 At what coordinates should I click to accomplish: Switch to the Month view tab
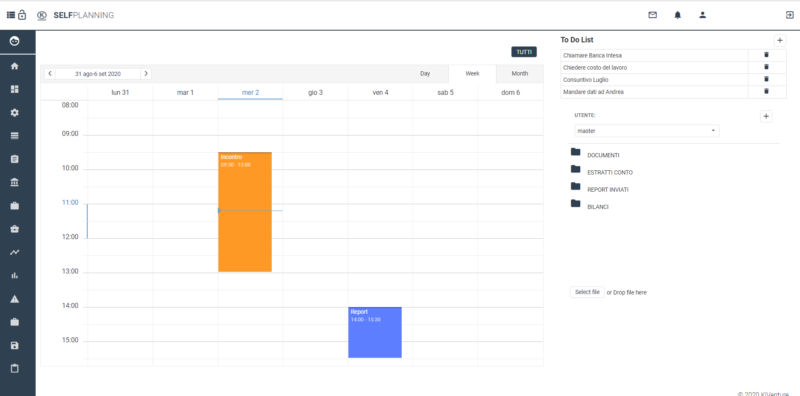(519, 73)
